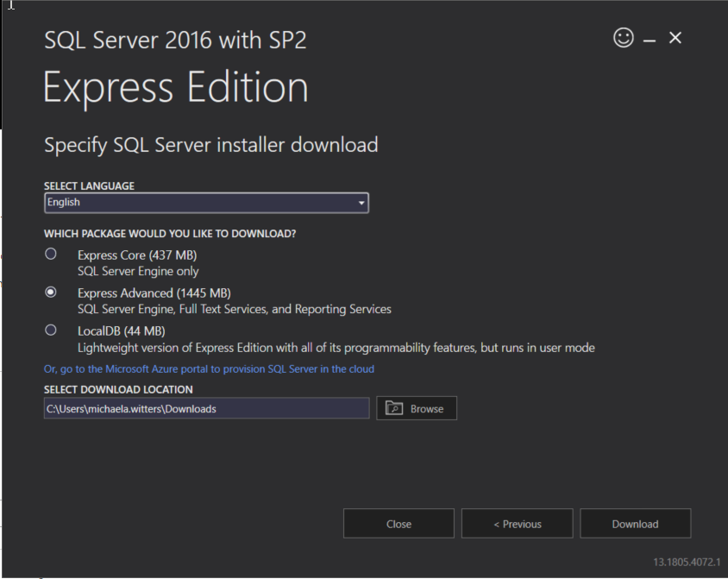This screenshot has width=728, height=579.
Task: Click the folder icon on the Browse button
Action: point(394,408)
